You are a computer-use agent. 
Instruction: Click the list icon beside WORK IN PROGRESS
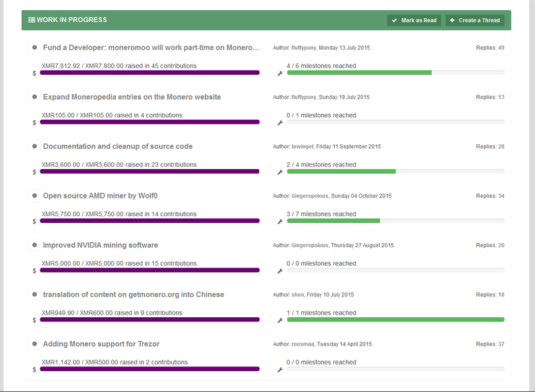32,20
